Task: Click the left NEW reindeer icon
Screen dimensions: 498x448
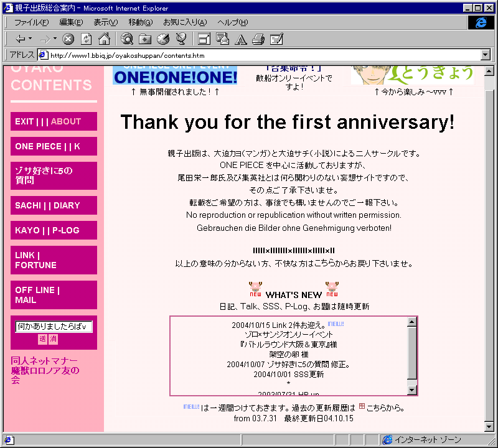Action: coord(255,289)
